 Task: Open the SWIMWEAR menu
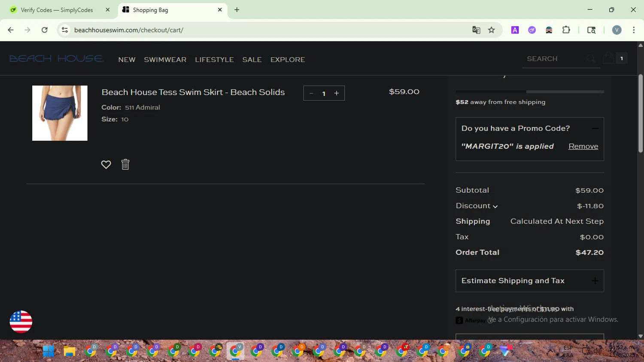[x=165, y=60]
